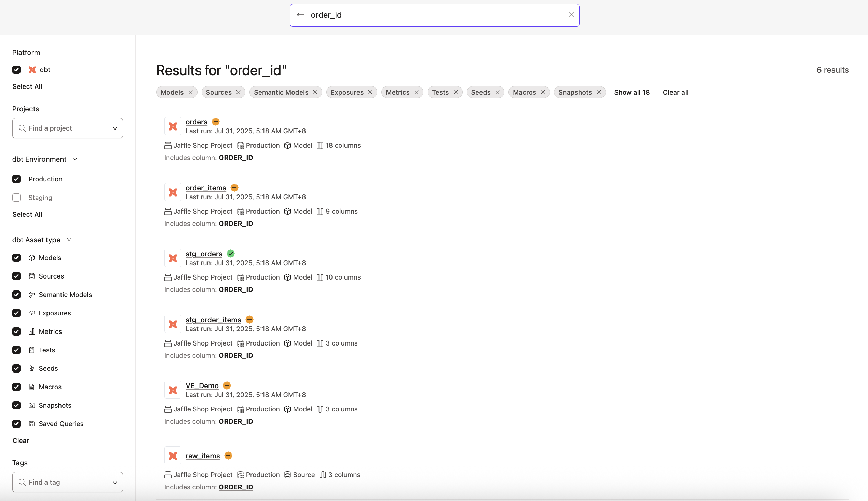Click the orange status badge next to VE_Demo
868x501 pixels.
227,385
